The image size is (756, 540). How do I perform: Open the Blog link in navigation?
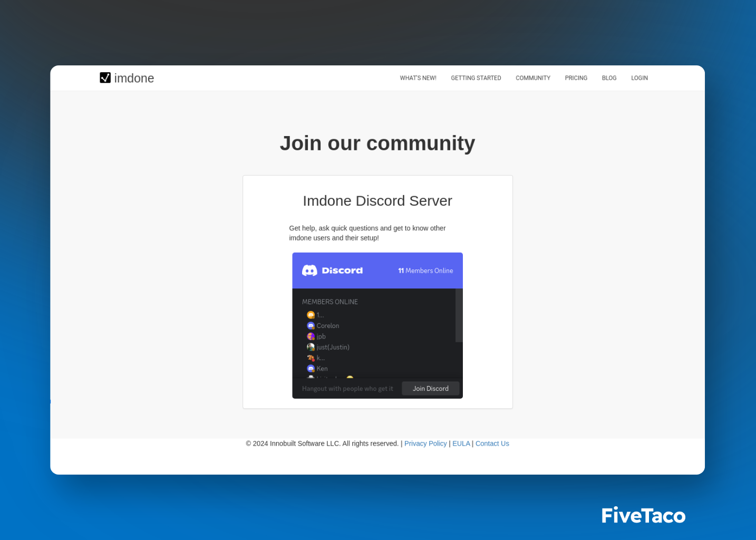[x=609, y=78]
